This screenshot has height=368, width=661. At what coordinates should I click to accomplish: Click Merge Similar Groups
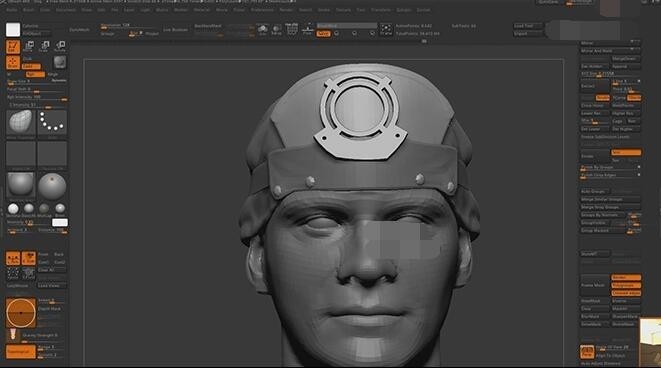point(610,199)
